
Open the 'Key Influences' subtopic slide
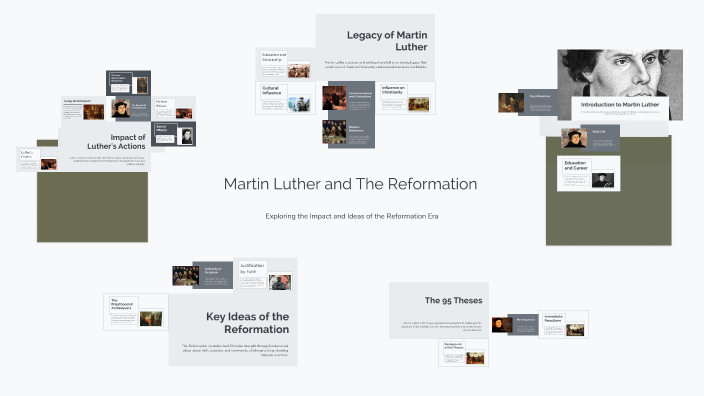pos(528,102)
